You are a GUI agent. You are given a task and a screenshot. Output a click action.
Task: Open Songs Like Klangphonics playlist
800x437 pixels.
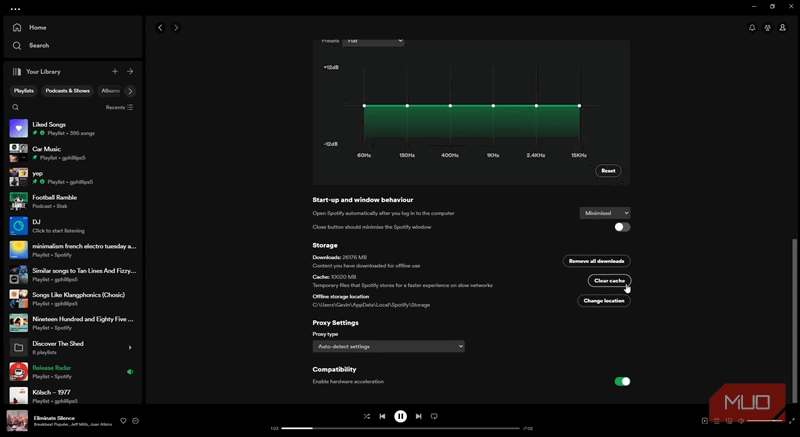(x=73, y=299)
